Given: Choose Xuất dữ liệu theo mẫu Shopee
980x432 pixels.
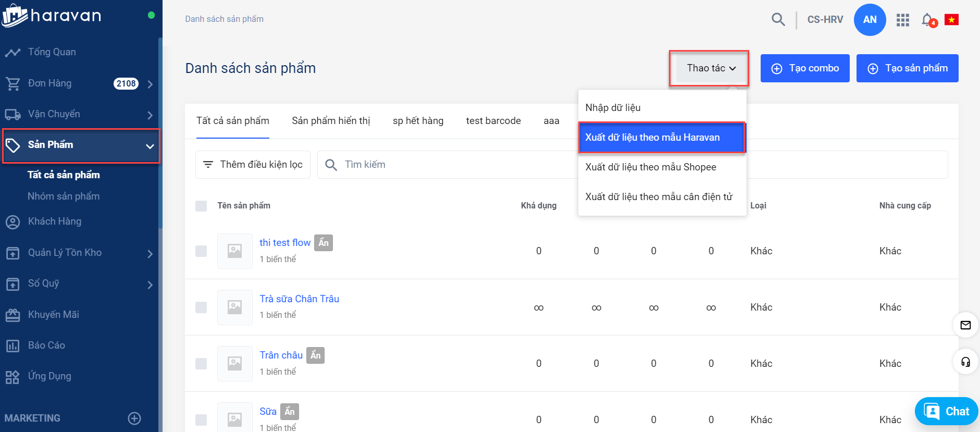Looking at the screenshot, I should pos(651,167).
